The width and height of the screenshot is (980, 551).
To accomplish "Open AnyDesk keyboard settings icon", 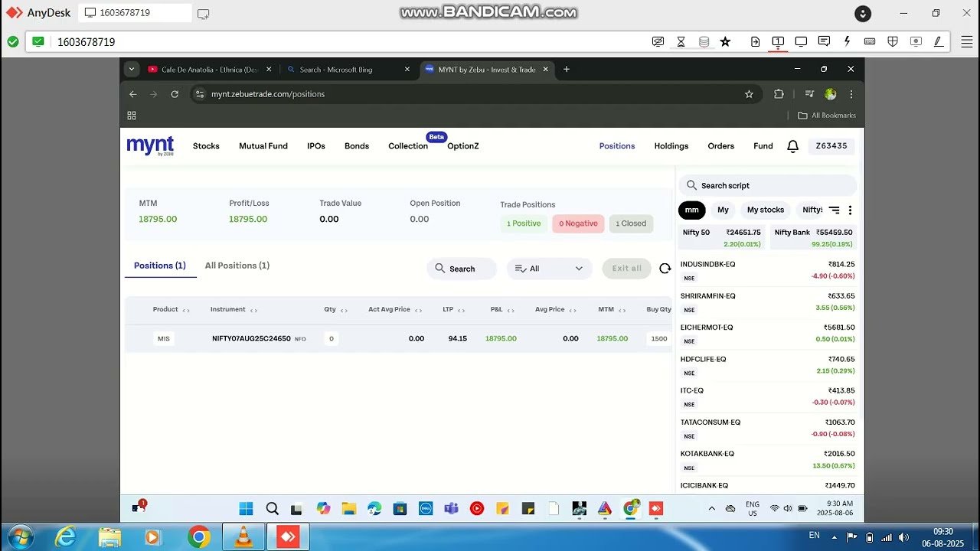I will (x=870, y=41).
